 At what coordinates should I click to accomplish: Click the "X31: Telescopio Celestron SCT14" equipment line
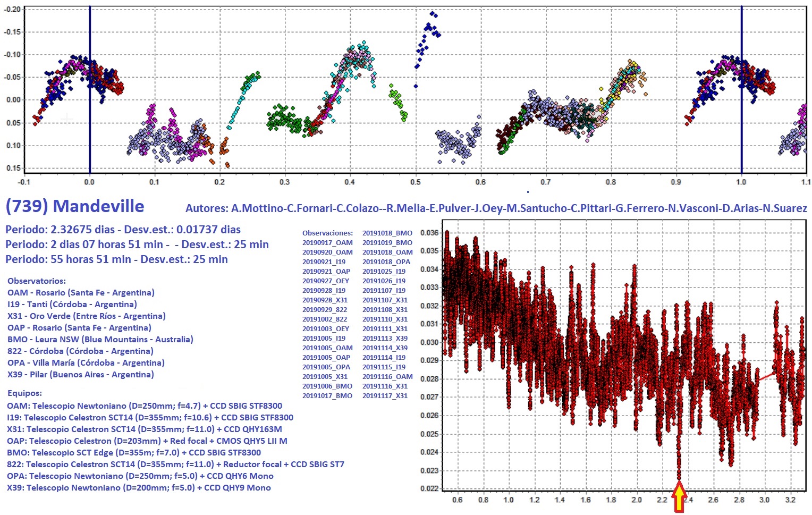point(145,429)
